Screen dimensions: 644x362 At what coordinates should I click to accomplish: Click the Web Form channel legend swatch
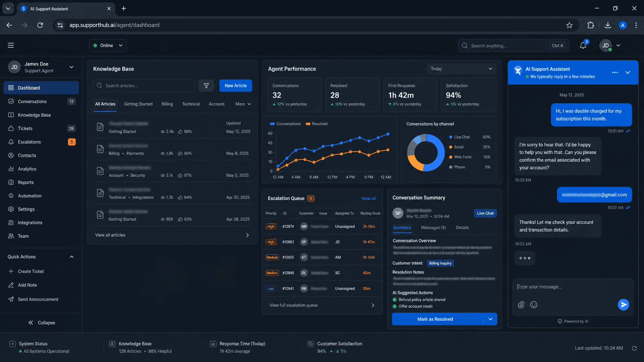[x=451, y=157]
